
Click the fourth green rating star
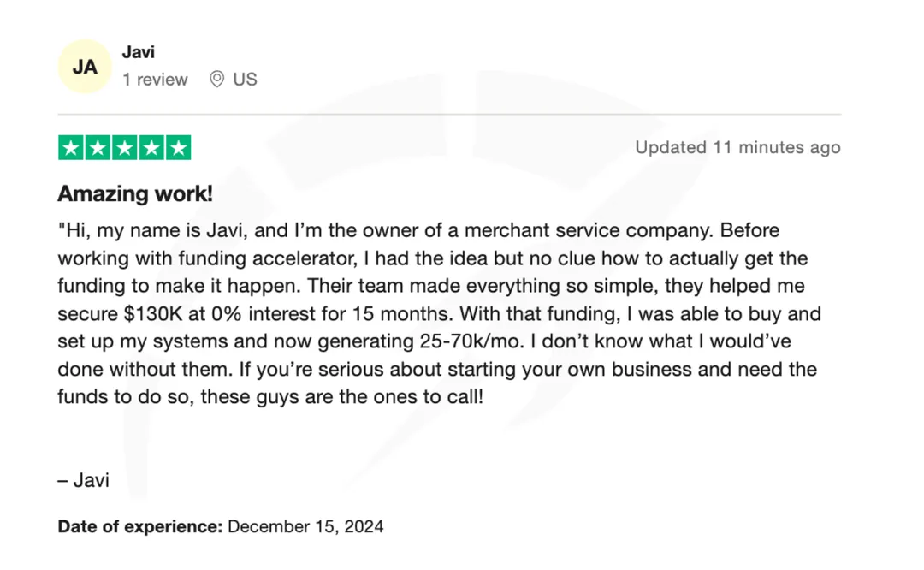click(151, 148)
